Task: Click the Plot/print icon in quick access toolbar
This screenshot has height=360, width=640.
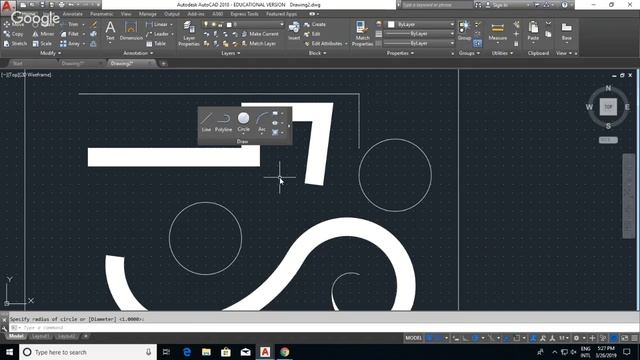Action: [62, 5]
